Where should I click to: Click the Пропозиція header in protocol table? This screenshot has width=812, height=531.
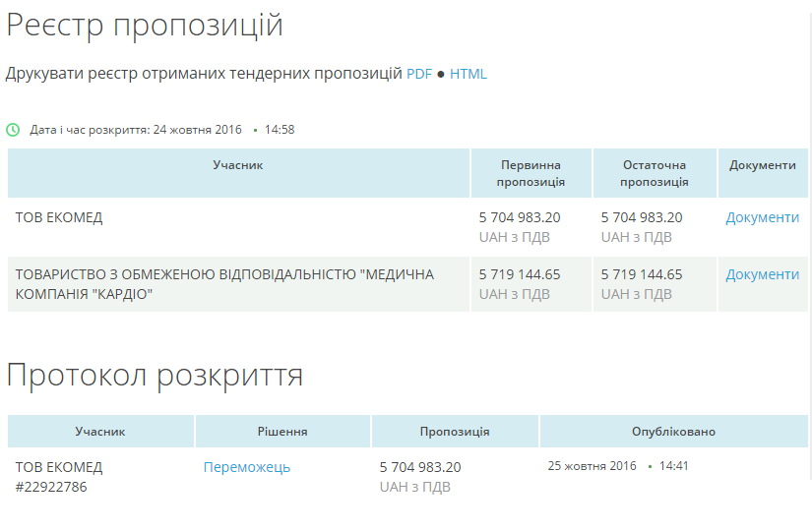455,432
